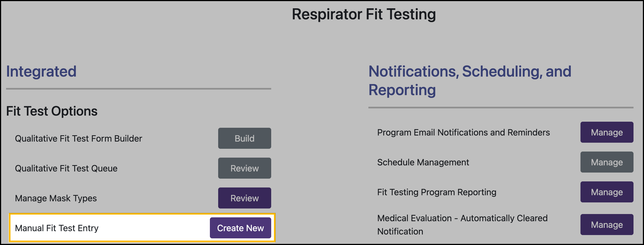This screenshot has height=245, width=644.
Task: Click the Manual Fit Test Entry label
Action: click(57, 228)
